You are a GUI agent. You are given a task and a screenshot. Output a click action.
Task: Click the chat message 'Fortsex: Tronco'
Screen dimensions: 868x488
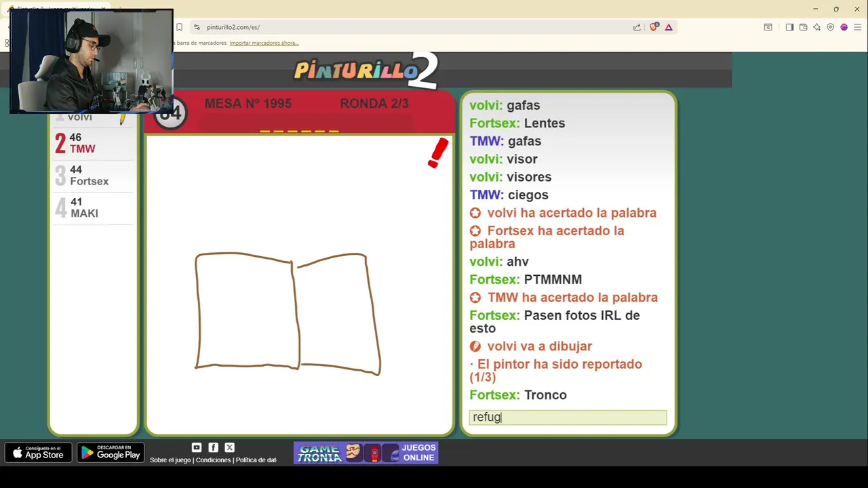(x=518, y=395)
